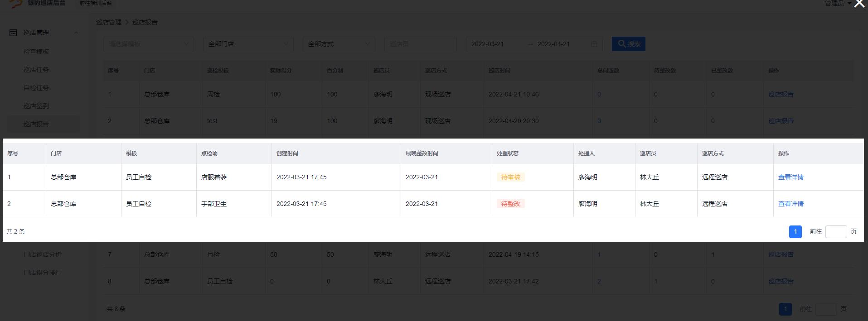Collapse the 巡店管理 sidebar chevron
Image resolution: width=868 pixels, height=321 pixels.
click(76, 33)
